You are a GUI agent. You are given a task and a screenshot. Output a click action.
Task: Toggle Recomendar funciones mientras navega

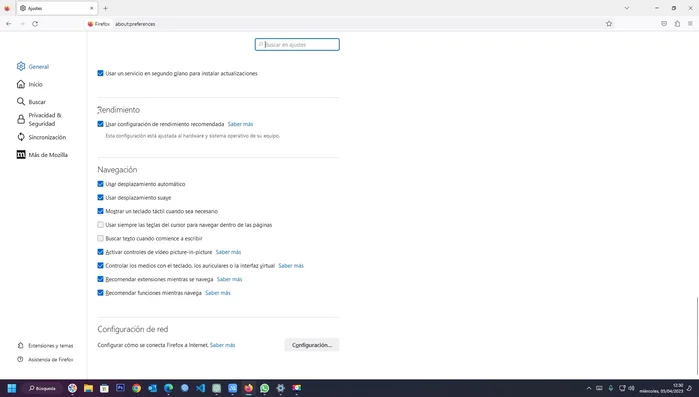pos(100,292)
